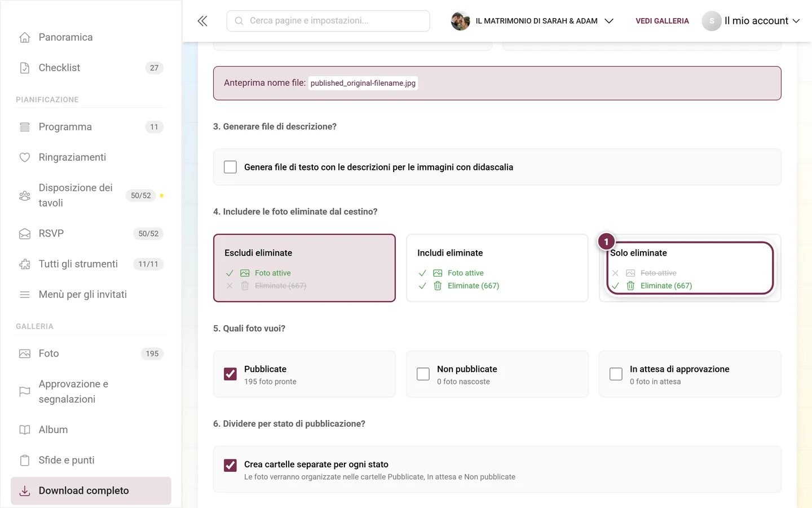Click the Programma badge showing 11
The width and height of the screenshot is (812, 508).
click(x=155, y=127)
